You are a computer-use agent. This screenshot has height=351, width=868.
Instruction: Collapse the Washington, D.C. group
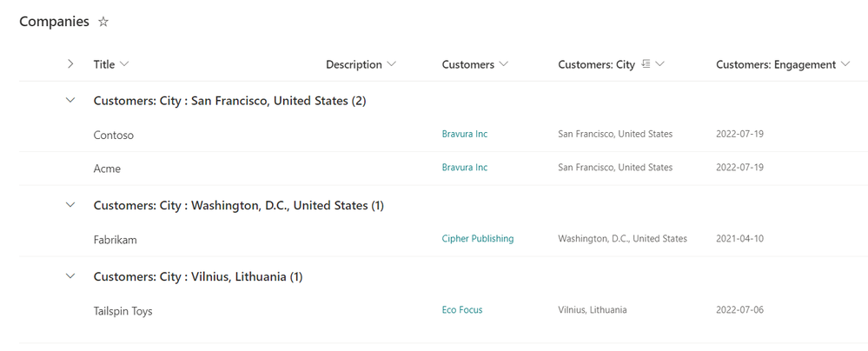click(70, 205)
